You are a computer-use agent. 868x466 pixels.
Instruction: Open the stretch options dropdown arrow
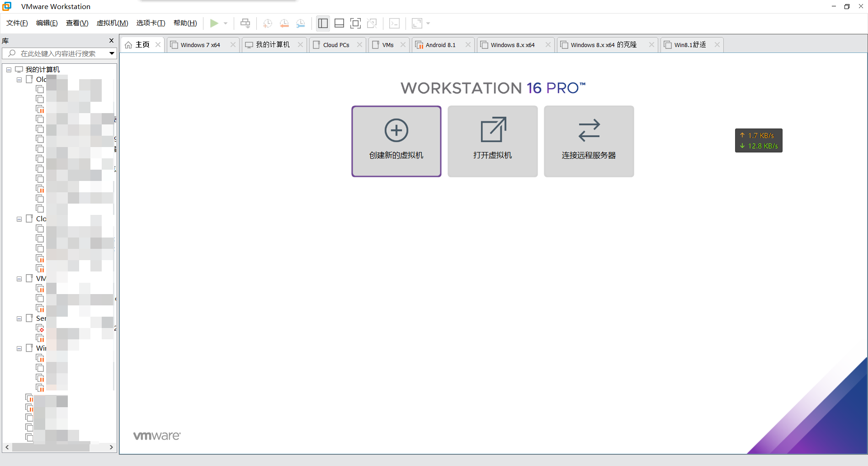(428, 23)
